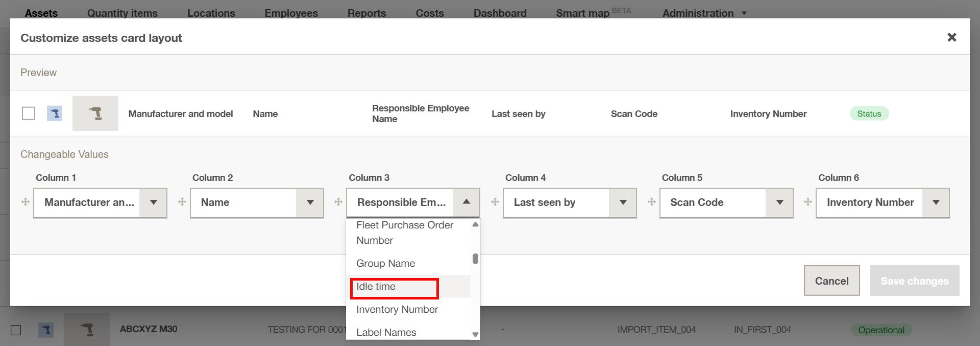Click the drag handle icon for Column 6
Screen dimensions: 980x346
click(x=808, y=202)
